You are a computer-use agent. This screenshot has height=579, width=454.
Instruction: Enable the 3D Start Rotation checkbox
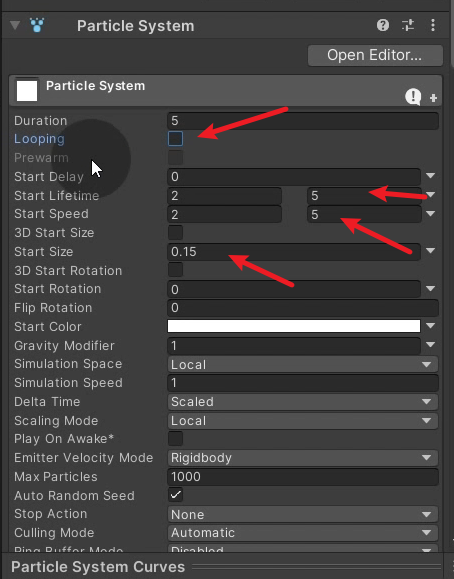pyautogui.click(x=175, y=270)
